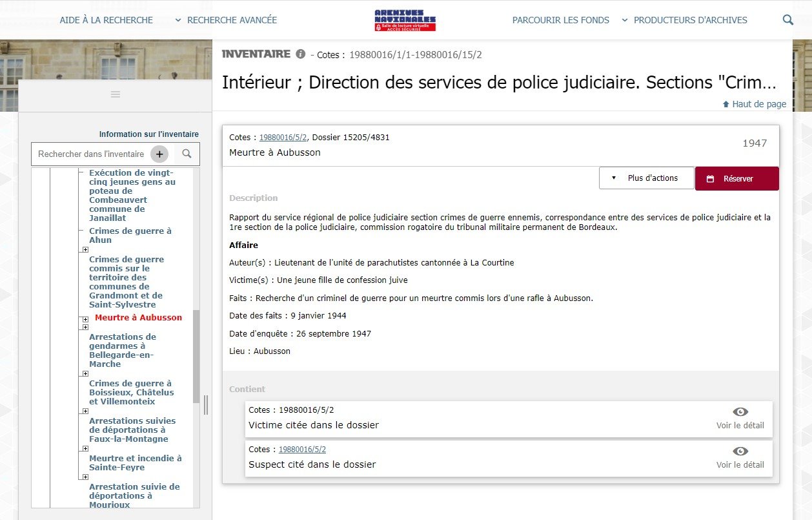This screenshot has width=812, height=520.
Task: Click the sidebar tree scrollbar thumb
Action: pyautogui.click(x=196, y=355)
